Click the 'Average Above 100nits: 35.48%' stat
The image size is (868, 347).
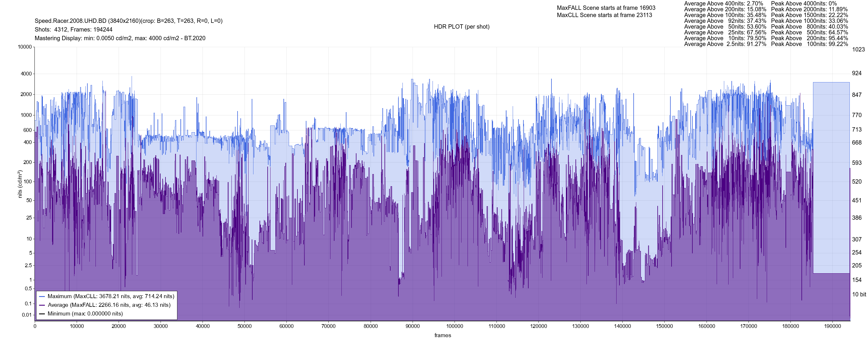coord(725,15)
